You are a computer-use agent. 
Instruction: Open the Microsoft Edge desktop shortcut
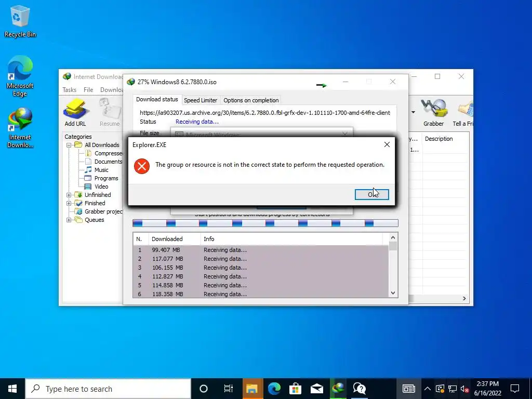click(x=20, y=76)
